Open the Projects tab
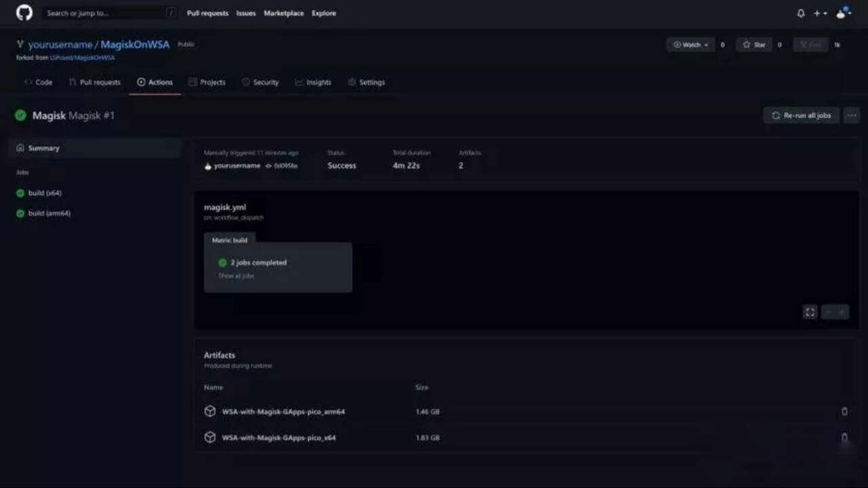868x488 pixels. pos(207,82)
